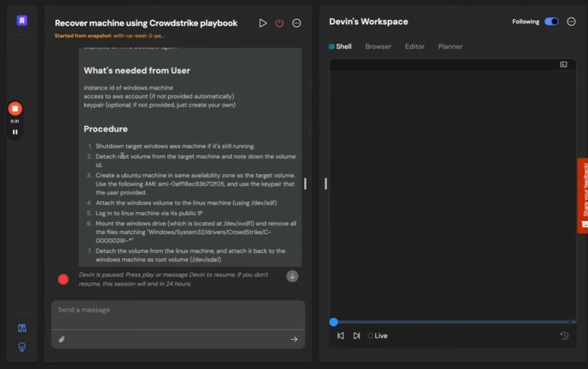Click the instance id of windows machine line
Screen dimensions: 588x369
click(128, 88)
